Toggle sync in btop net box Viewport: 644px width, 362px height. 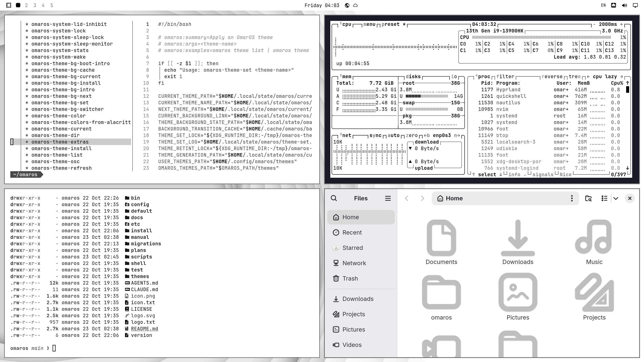pos(375,135)
